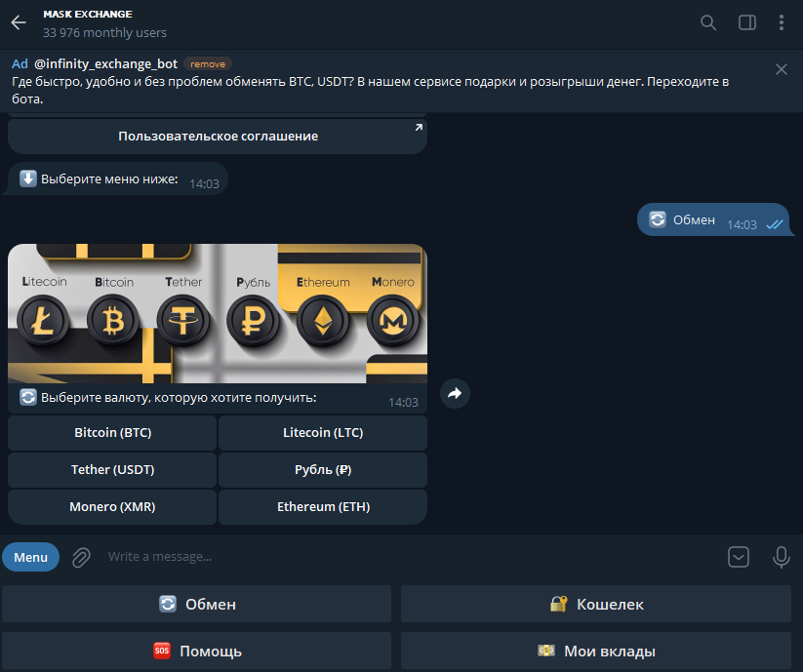Collapse the bot keyboard icon
The image size is (803, 672).
pos(738,557)
